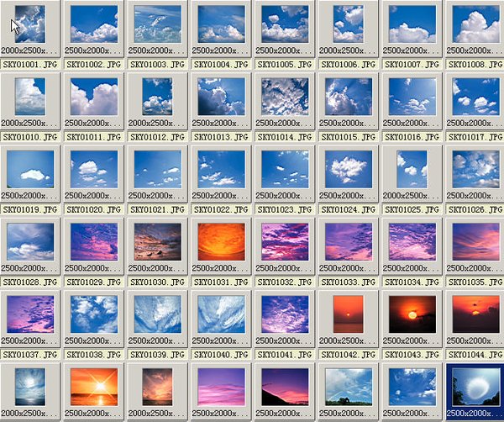
Task: Choose the SKY01014.JPG cloudy sky image
Action: [286, 97]
